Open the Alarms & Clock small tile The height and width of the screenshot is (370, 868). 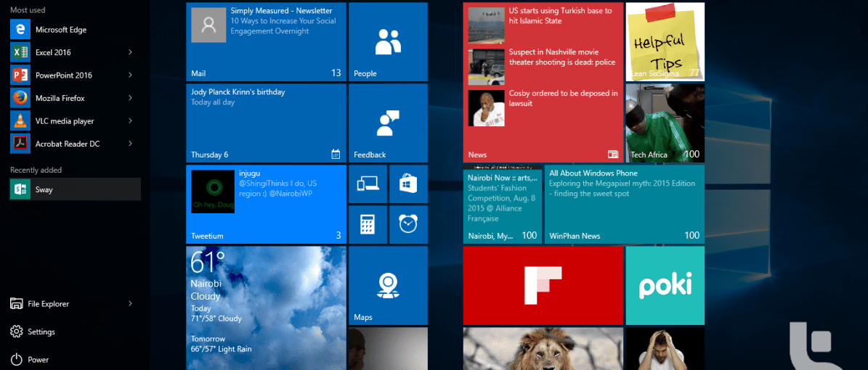[408, 225]
